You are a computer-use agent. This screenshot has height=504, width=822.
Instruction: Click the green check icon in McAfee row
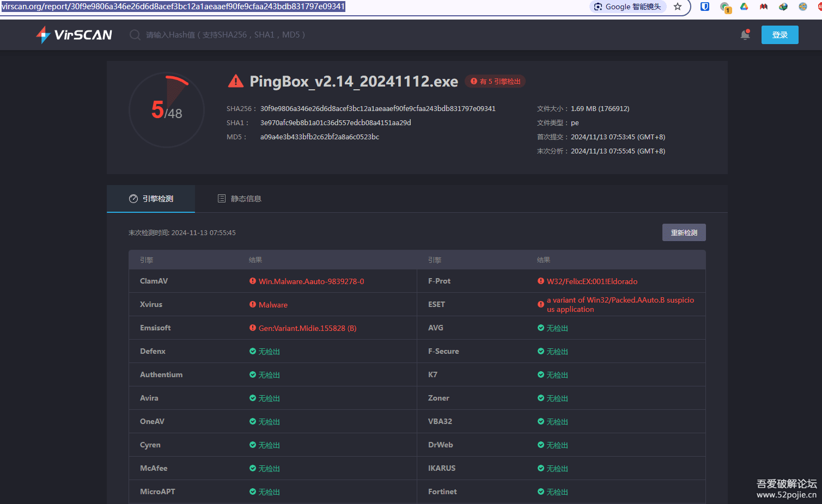[x=253, y=468]
